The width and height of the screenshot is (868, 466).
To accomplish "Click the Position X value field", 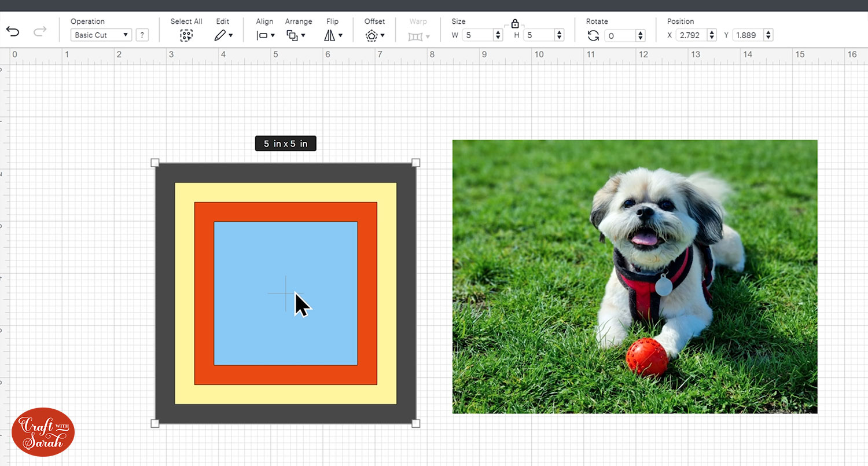I will point(691,35).
